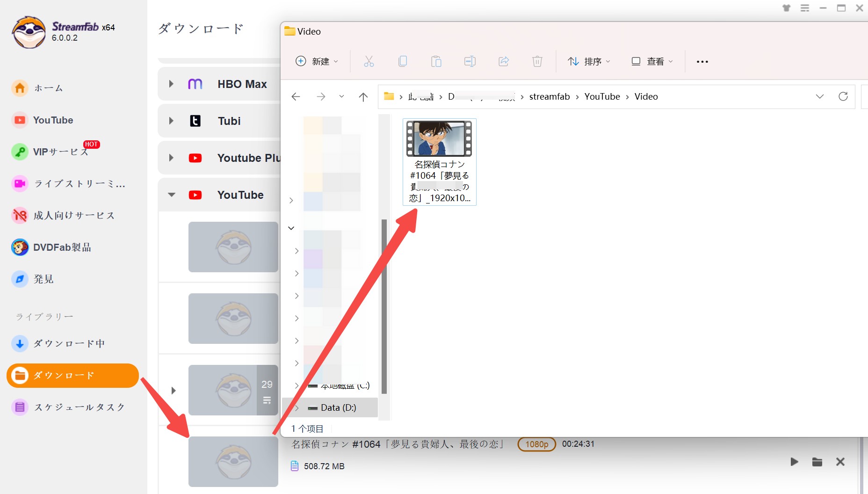The width and height of the screenshot is (868, 494).
Task: Expand the Youtube Plus group
Action: point(171,158)
